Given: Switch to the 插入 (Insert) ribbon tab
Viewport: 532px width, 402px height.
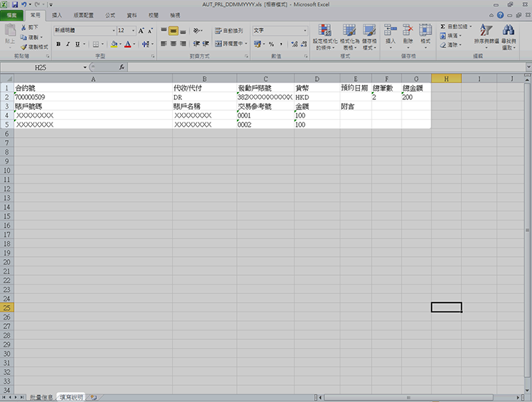Looking at the screenshot, I should pos(57,15).
